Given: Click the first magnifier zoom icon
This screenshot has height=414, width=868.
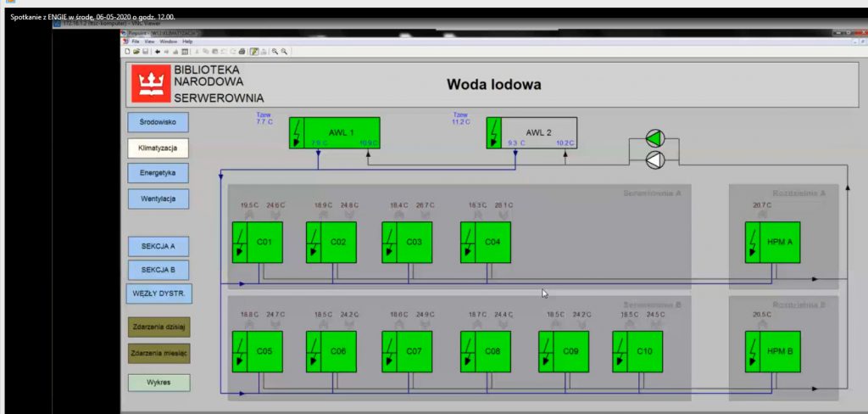Looking at the screenshot, I should pyautogui.click(x=275, y=52).
